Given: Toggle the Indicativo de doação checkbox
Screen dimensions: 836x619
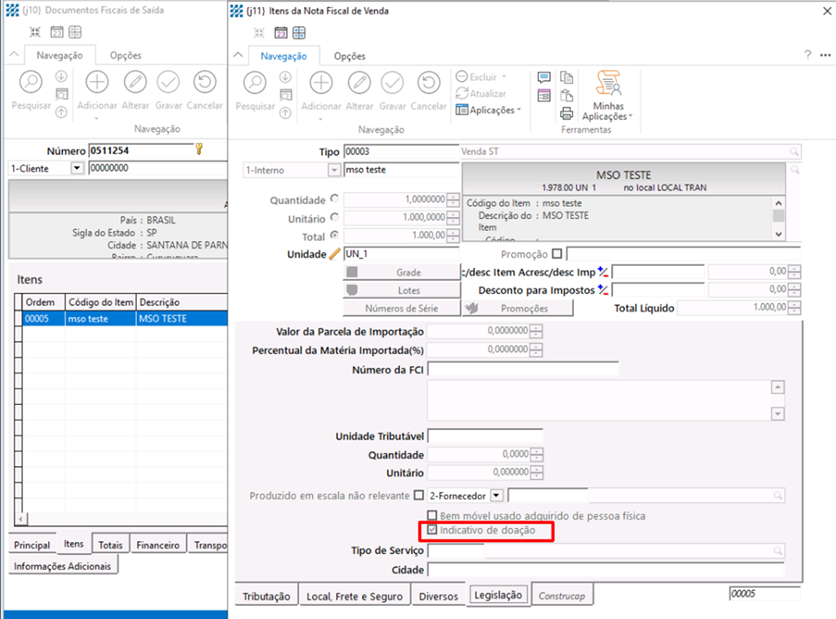Looking at the screenshot, I should click(432, 530).
